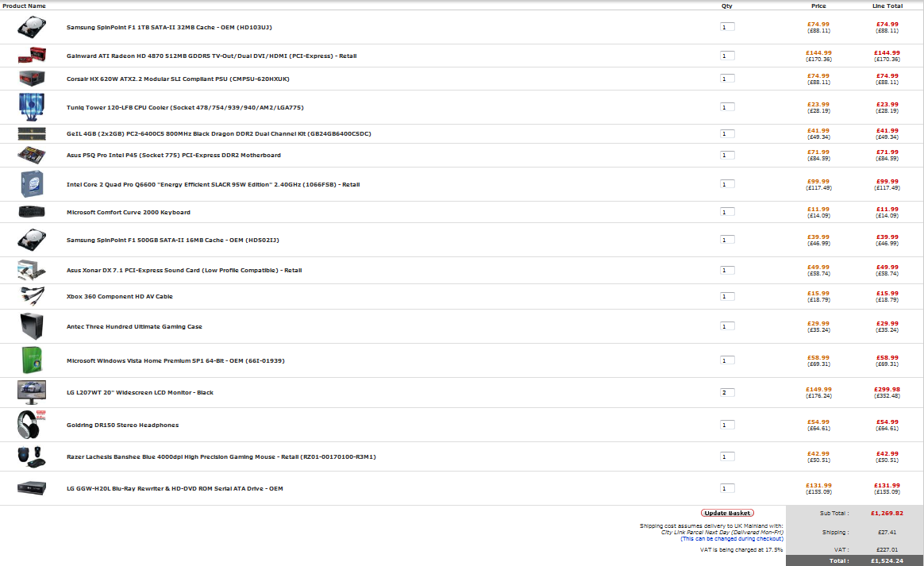Open Gainward ATI Radeon HD 4870 product link
The height and width of the screenshot is (566, 924).
point(212,56)
